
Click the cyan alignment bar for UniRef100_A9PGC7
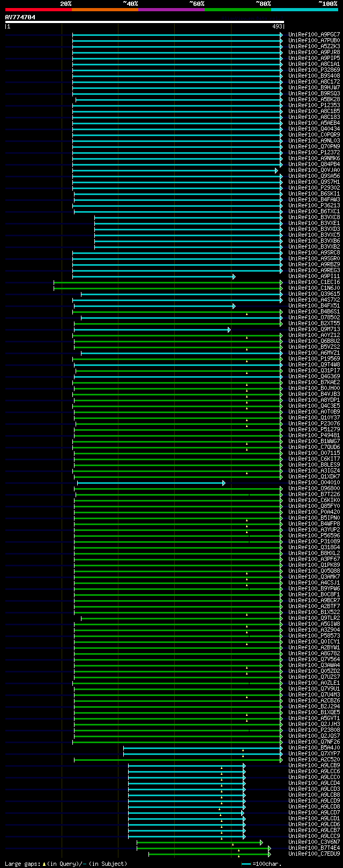coord(177,35)
